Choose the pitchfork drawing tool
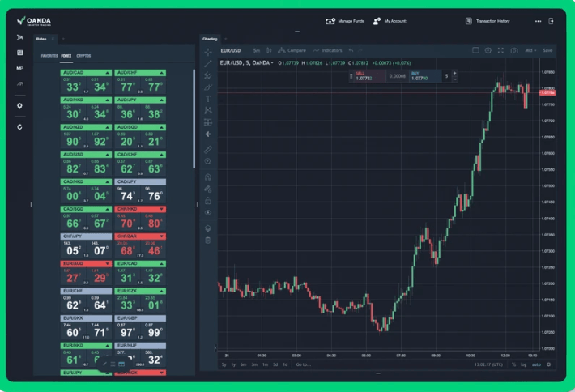 [208, 75]
